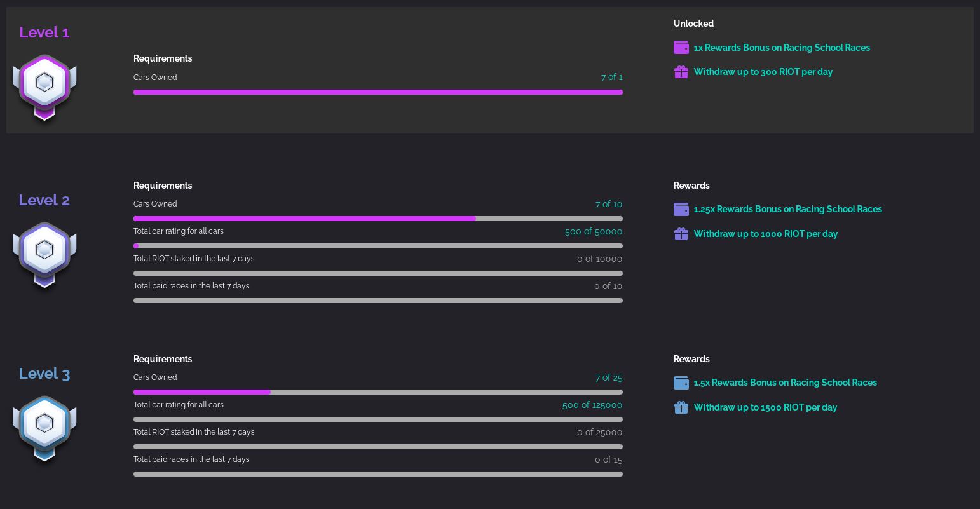This screenshot has width=980, height=509.
Task: Select the Level 2 heading
Action: coord(44,200)
